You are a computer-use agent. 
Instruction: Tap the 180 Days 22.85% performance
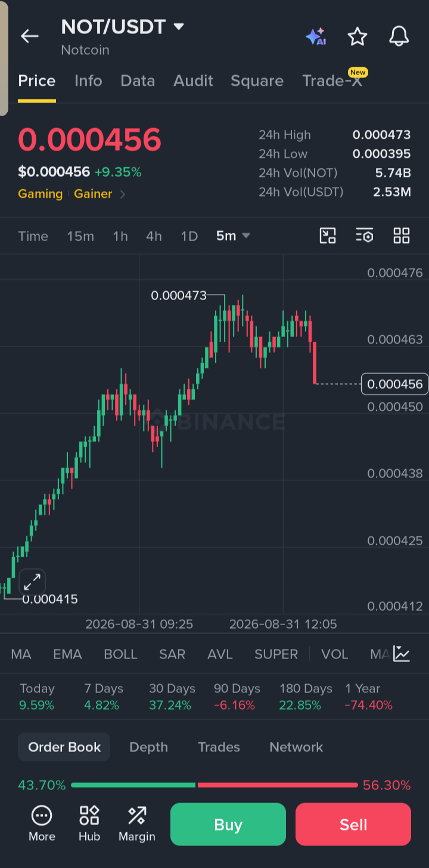(306, 697)
